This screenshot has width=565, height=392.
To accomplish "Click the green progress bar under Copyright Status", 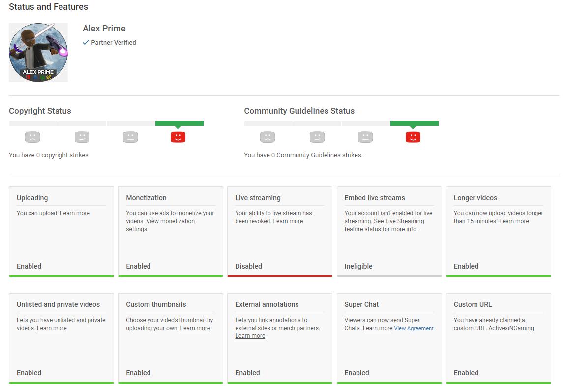I will coord(179,123).
